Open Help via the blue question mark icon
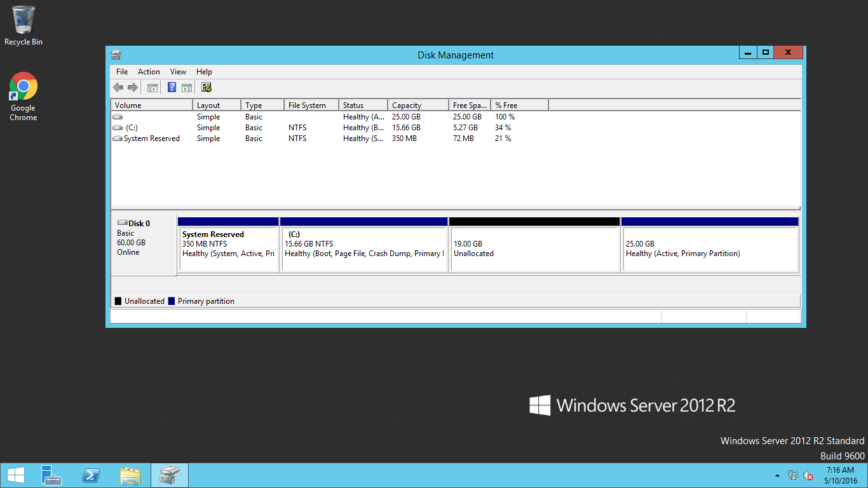This screenshot has width=868, height=488. click(172, 87)
